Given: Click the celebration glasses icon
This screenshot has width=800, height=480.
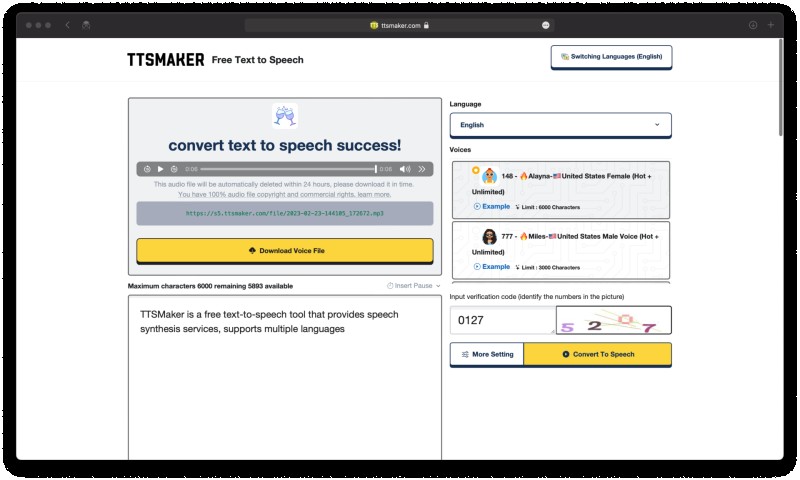Looking at the screenshot, I should pos(285,116).
